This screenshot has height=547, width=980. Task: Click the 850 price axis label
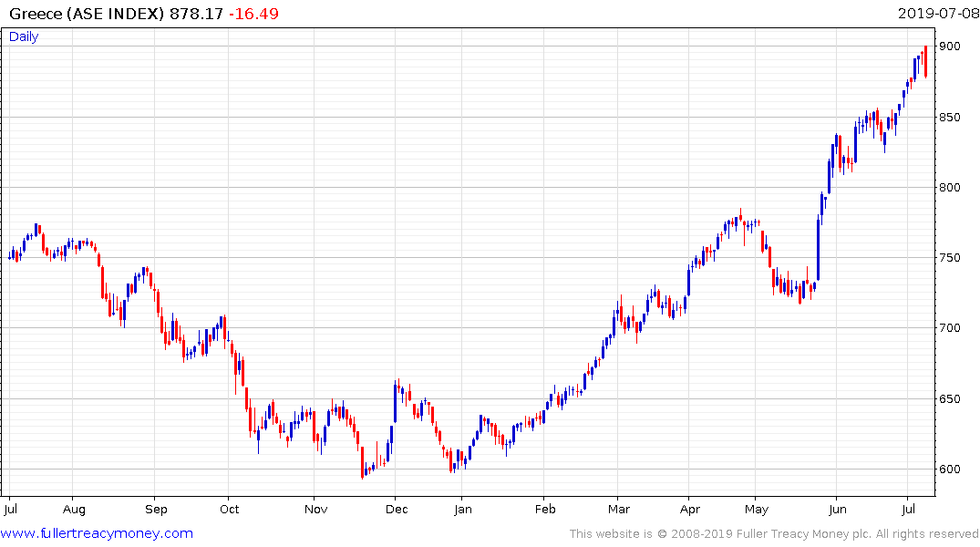pyautogui.click(x=949, y=118)
